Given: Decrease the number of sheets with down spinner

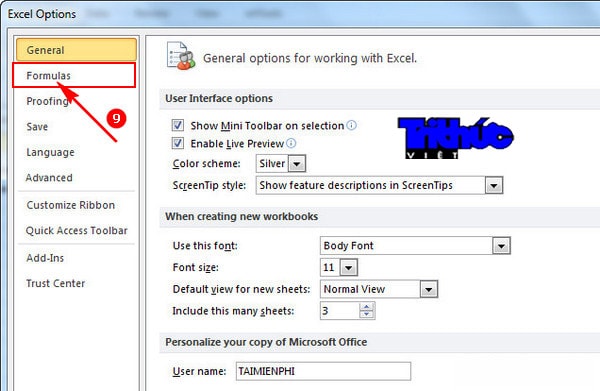Looking at the screenshot, I should click(x=367, y=314).
